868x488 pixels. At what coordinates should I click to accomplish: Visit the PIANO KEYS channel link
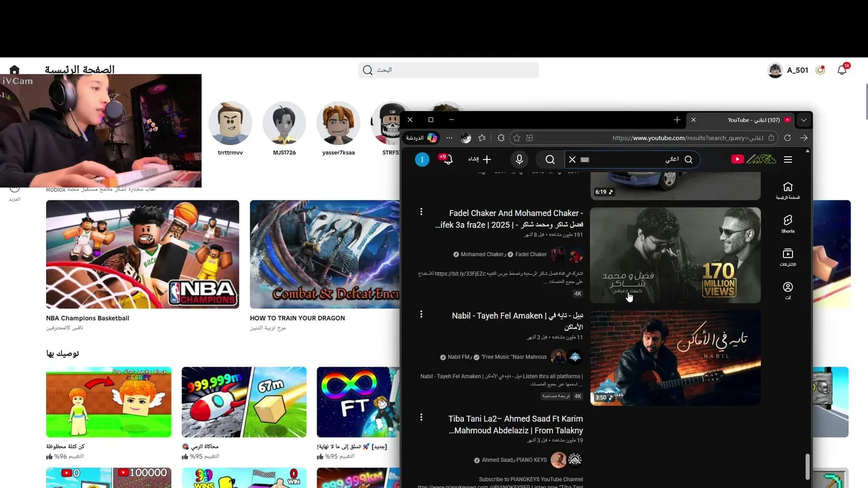[531, 460]
